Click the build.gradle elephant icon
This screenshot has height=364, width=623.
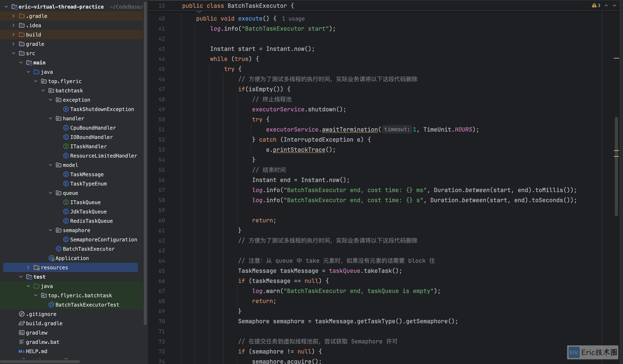(22, 323)
